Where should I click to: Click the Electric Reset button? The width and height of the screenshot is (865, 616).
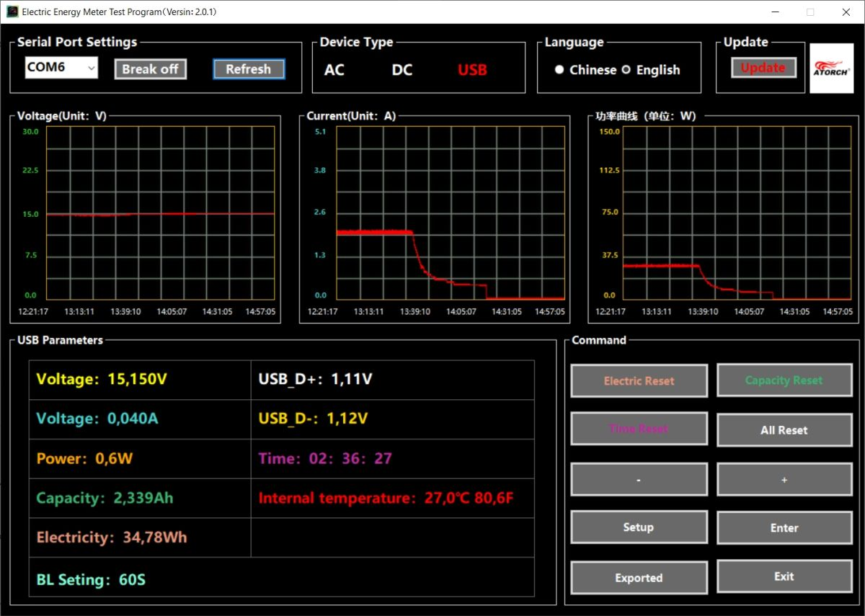coord(639,380)
